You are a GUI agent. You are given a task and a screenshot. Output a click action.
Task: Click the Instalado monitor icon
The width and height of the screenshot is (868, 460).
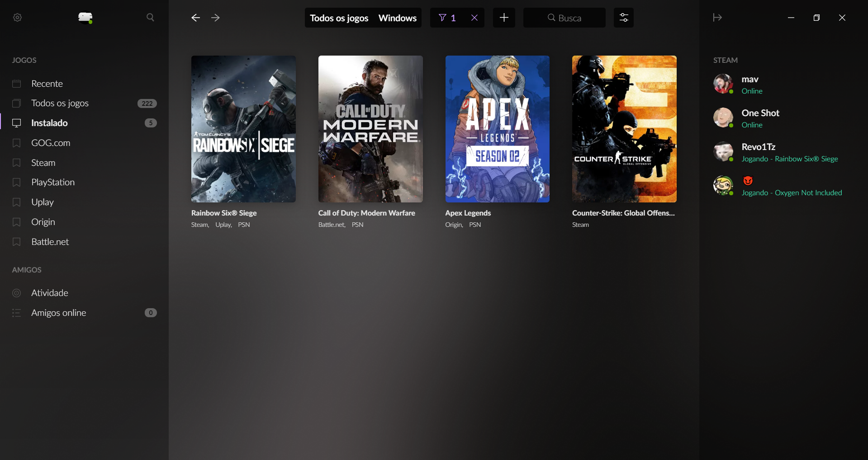(17, 123)
